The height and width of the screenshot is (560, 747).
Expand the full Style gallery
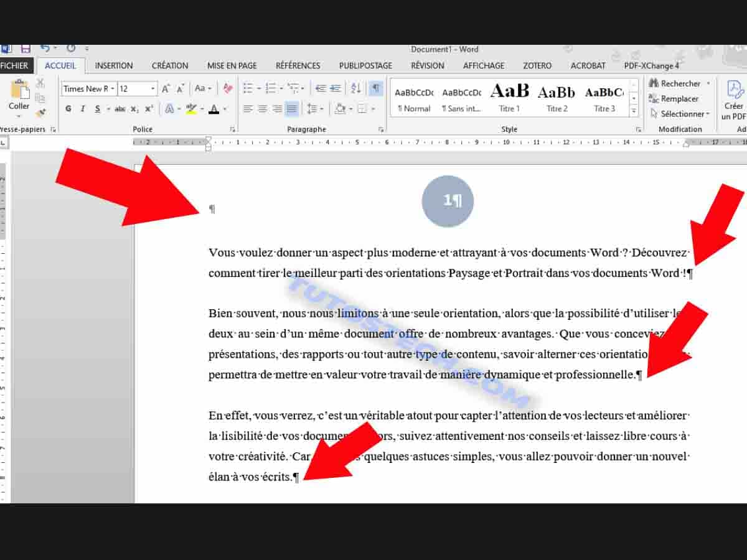tap(634, 112)
